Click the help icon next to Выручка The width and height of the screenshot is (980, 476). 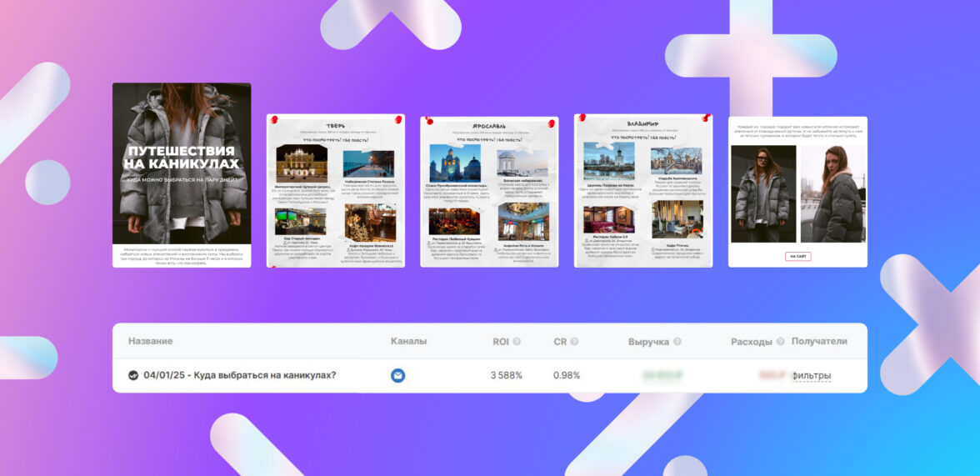[x=677, y=342]
